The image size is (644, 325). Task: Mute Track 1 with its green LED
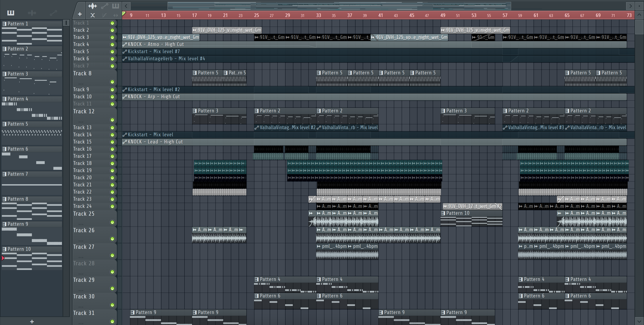[x=112, y=23]
